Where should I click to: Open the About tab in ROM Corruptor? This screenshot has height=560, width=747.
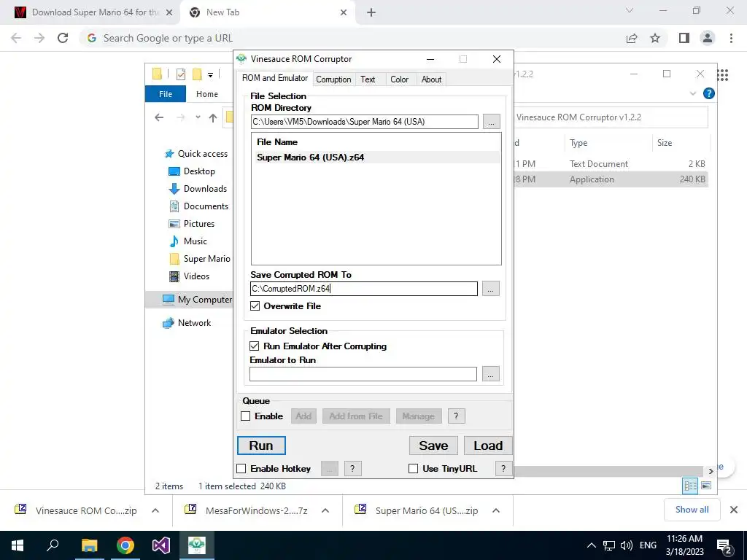click(x=431, y=79)
